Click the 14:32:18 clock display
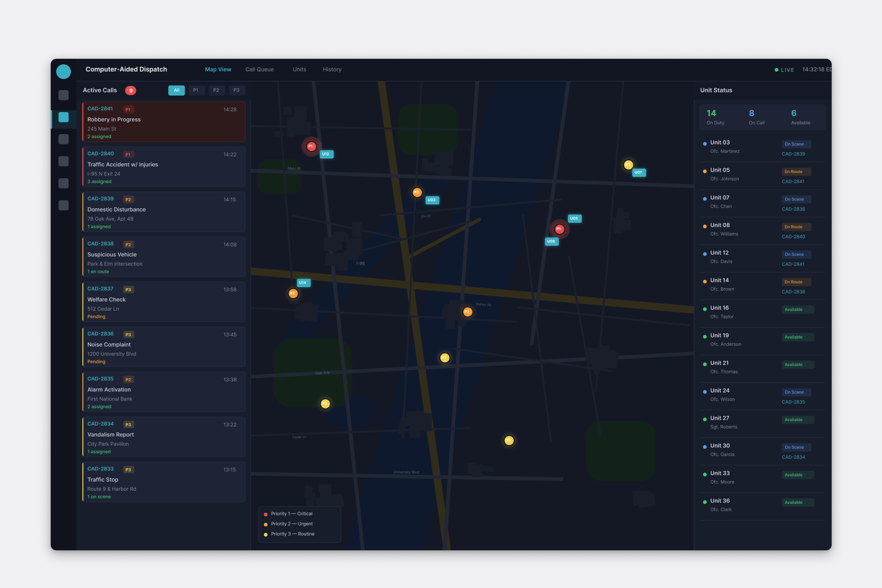The width and height of the screenshot is (882, 588). [x=816, y=69]
